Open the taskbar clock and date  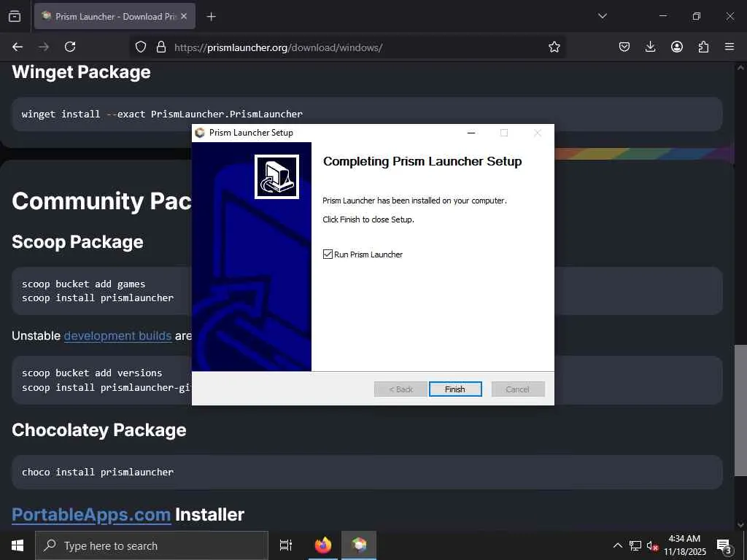684,545
